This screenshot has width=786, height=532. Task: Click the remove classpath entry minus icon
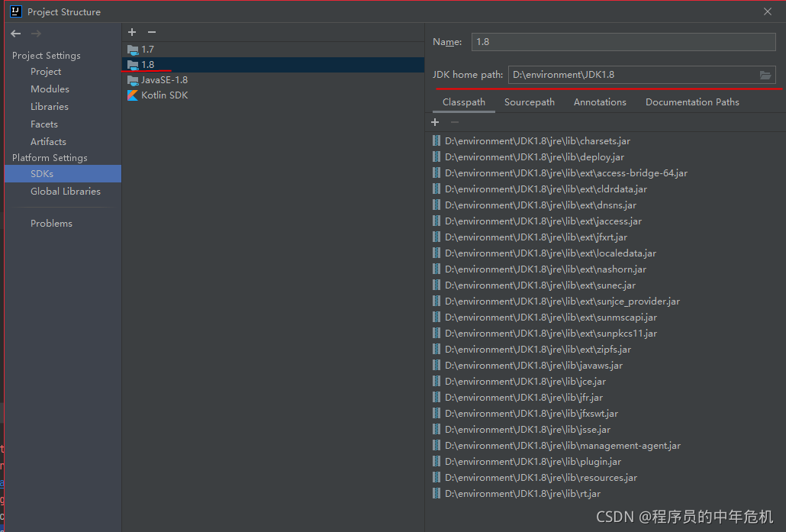[455, 122]
